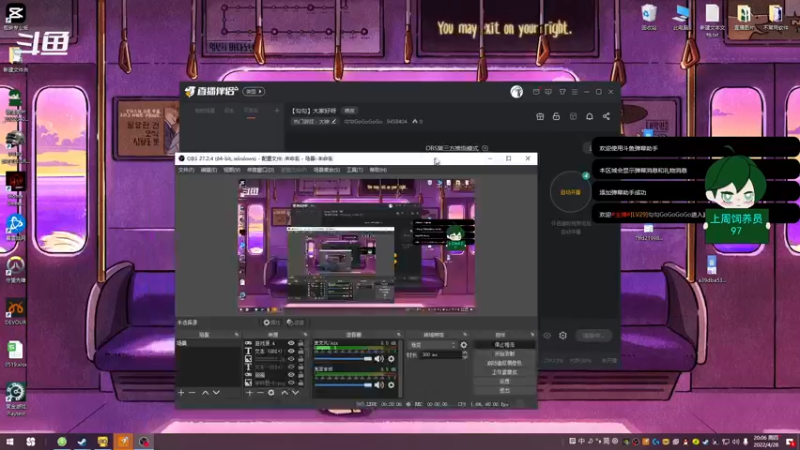Open the Windows Start menu
800x450 pixels.
[x=10, y=441]
